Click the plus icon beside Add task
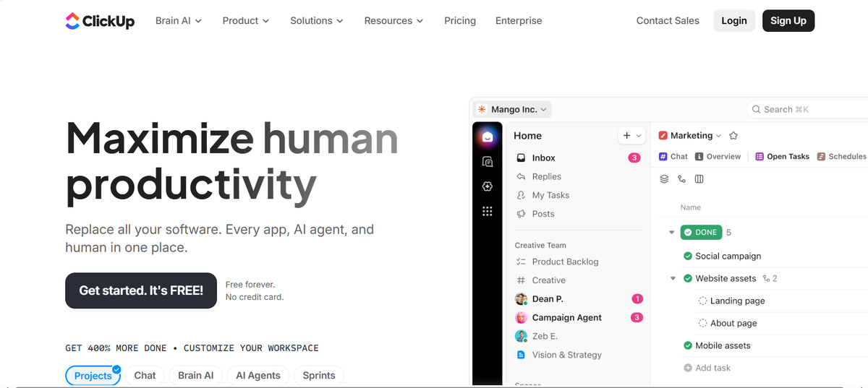868x388 pixels. [688, 368]
